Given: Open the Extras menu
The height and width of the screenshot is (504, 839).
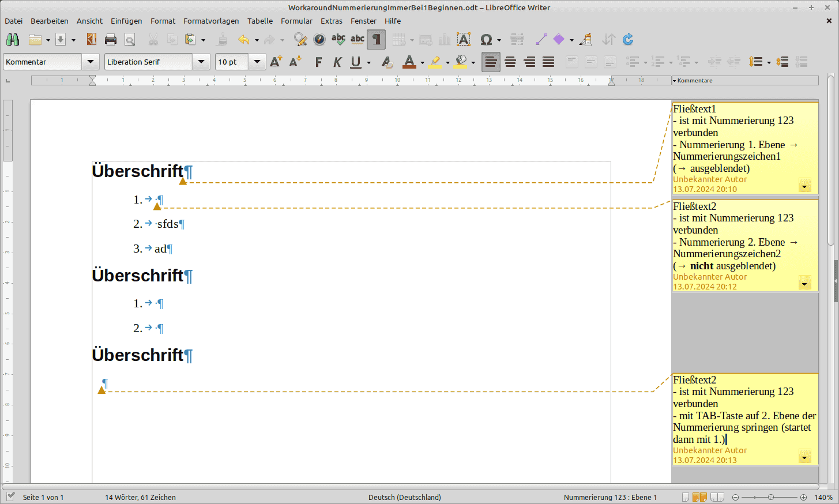Looking at the screenshot, I should pos(332,21).
